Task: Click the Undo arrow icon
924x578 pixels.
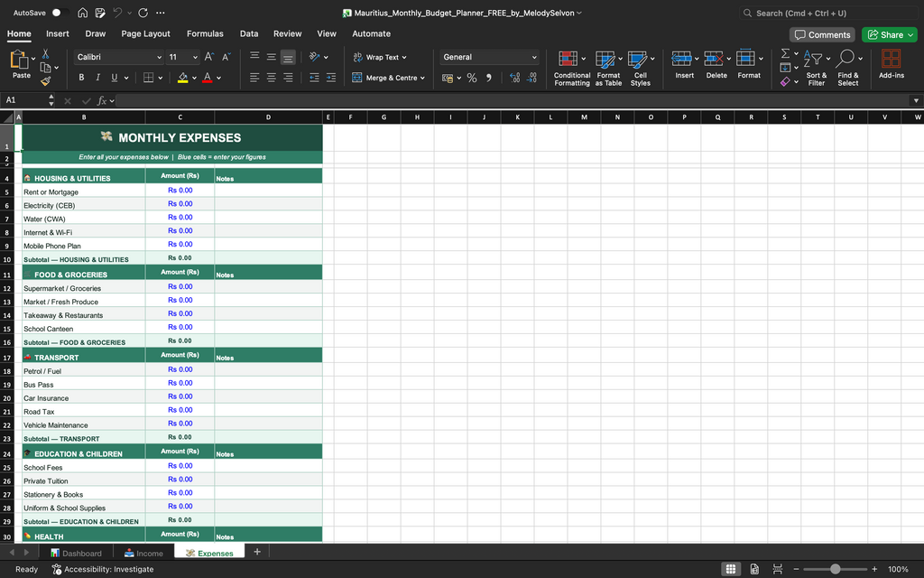Action: 117,13
